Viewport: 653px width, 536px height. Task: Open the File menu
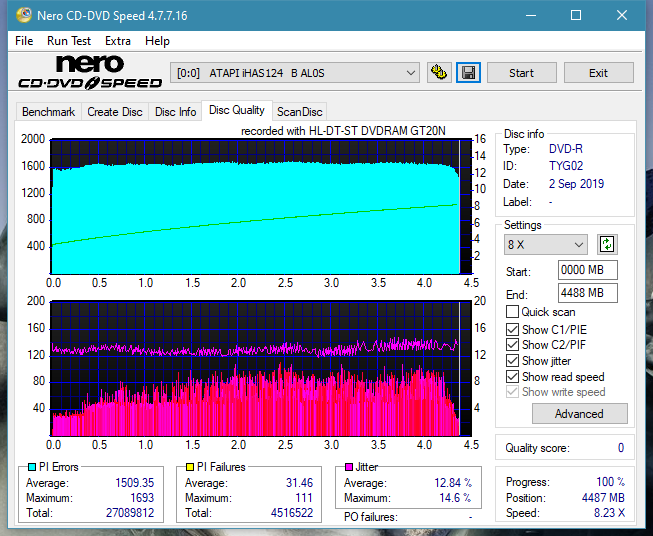[24, 41]
